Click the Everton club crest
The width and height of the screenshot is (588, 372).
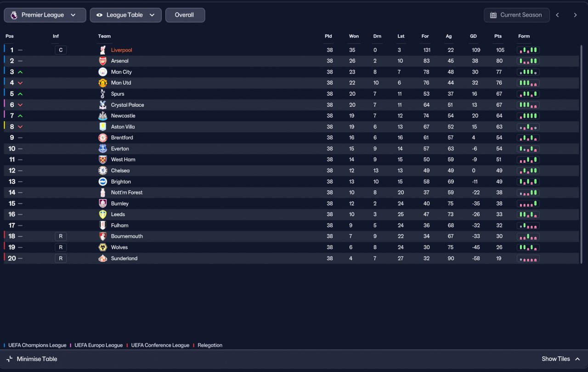click(103, 149)
